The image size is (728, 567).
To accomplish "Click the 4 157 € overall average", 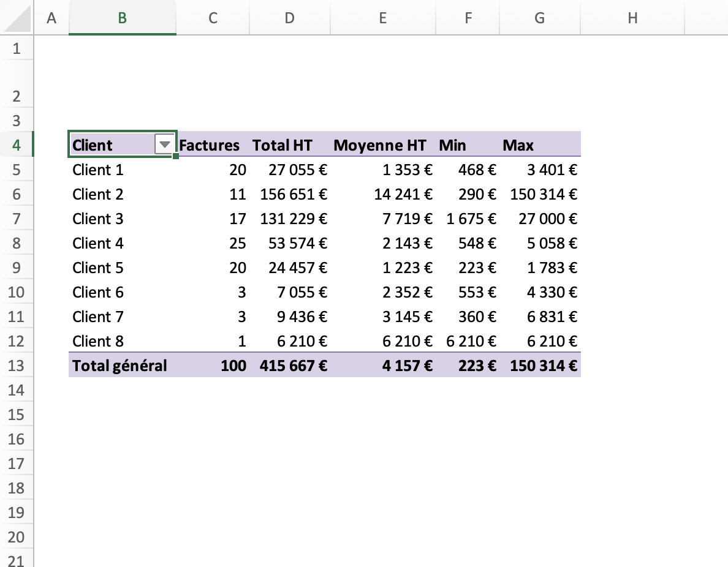I will point(382,365).
